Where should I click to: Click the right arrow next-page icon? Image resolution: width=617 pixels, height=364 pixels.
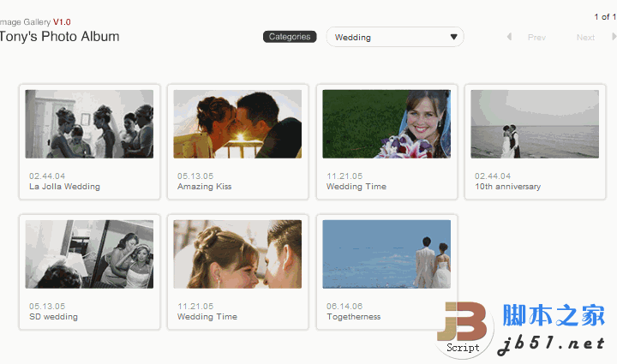[x=614, y=37]
